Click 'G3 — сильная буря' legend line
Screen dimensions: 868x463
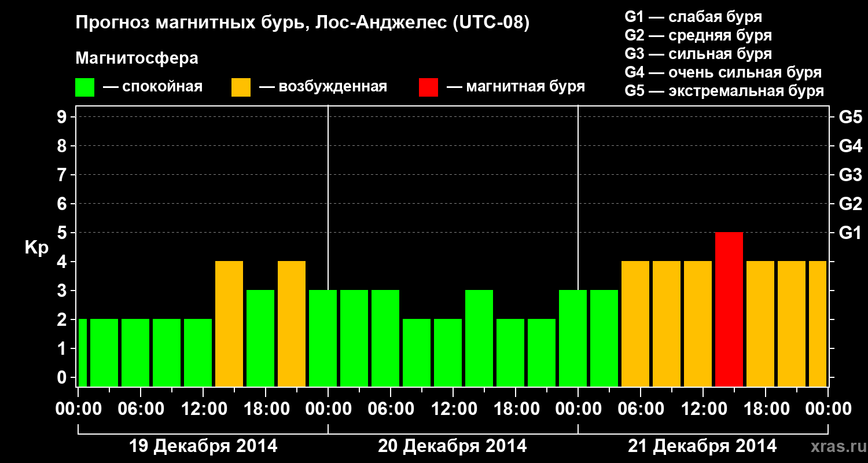(698, 54)
